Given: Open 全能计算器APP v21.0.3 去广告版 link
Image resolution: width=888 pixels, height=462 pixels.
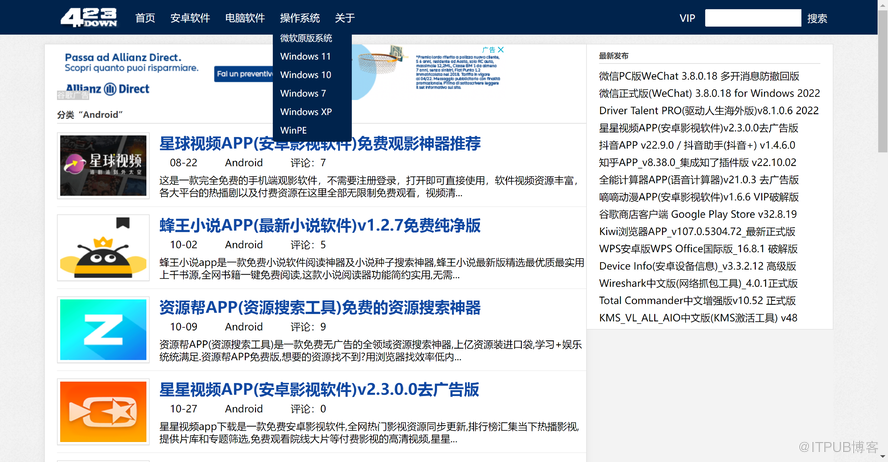Looking at the screenshot, I should 698,179.
